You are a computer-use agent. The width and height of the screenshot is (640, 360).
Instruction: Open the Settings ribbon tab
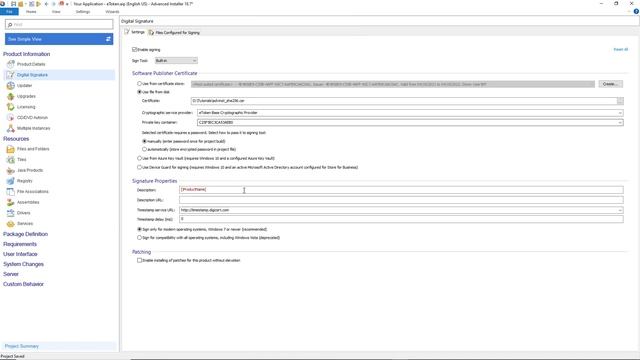83,12
